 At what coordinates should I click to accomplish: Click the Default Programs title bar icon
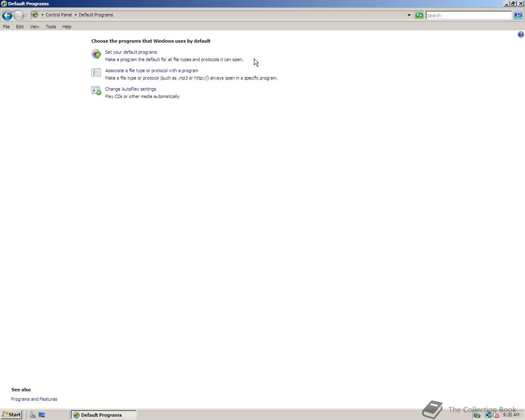[x=4, y=4]
